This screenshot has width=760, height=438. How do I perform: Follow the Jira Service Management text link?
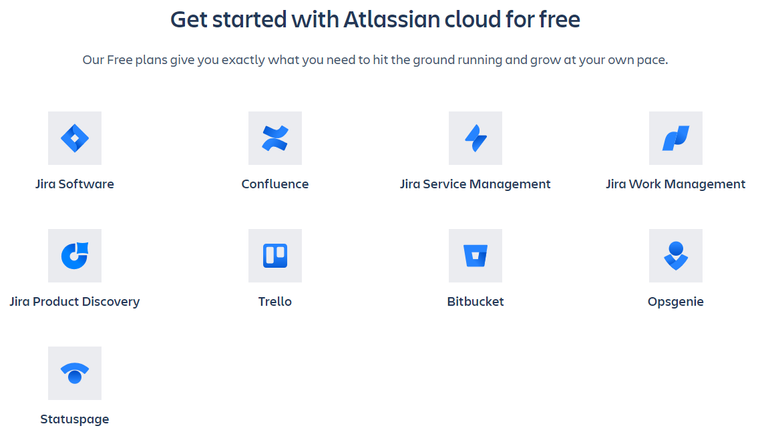[x=475, y=184]
